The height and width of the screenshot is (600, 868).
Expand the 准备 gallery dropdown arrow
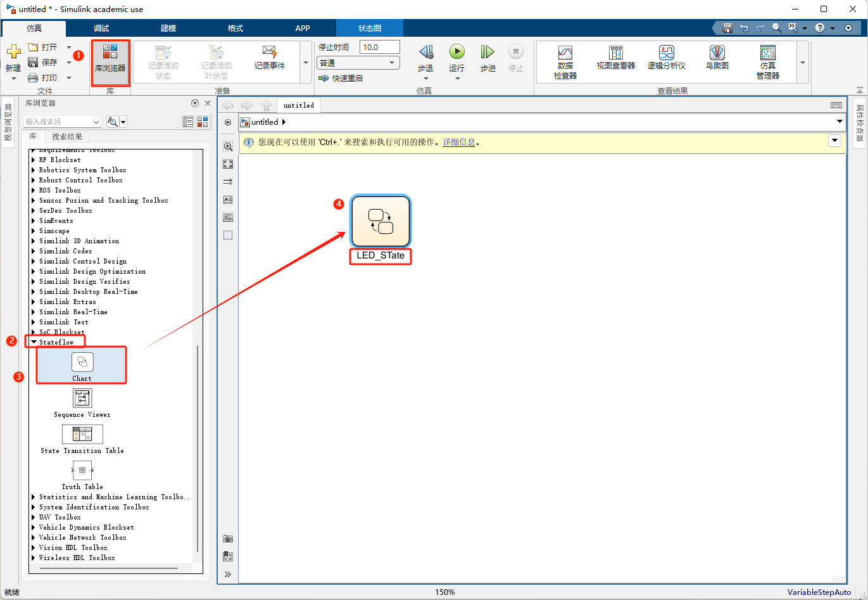[x=306, y=63]
